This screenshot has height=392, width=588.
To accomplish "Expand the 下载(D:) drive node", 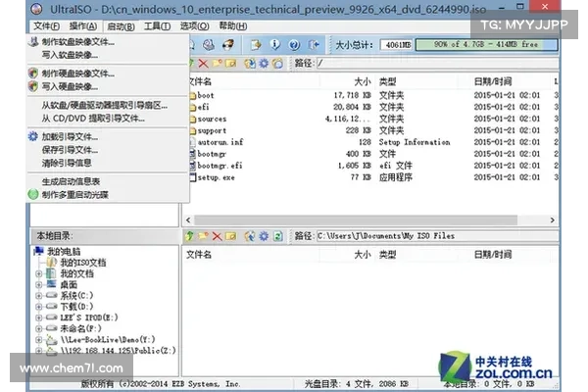I will pyautogui.click(x=38, y=307).
